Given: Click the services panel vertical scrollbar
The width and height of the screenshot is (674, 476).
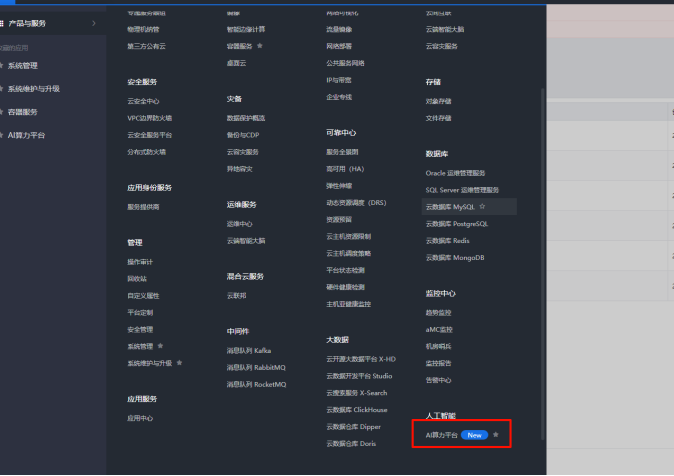Looking at the screenshot, I should (542, 264).
